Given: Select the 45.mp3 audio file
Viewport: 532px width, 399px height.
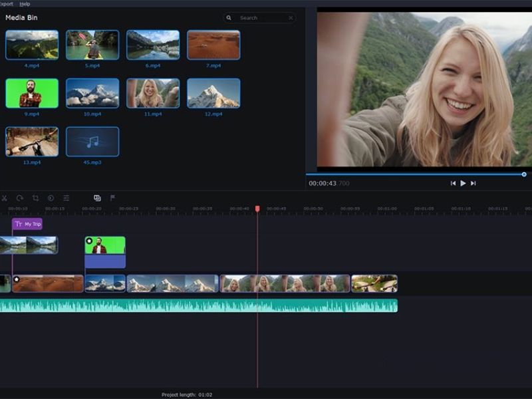Looking at the screenshot, I should click(92, 142).
